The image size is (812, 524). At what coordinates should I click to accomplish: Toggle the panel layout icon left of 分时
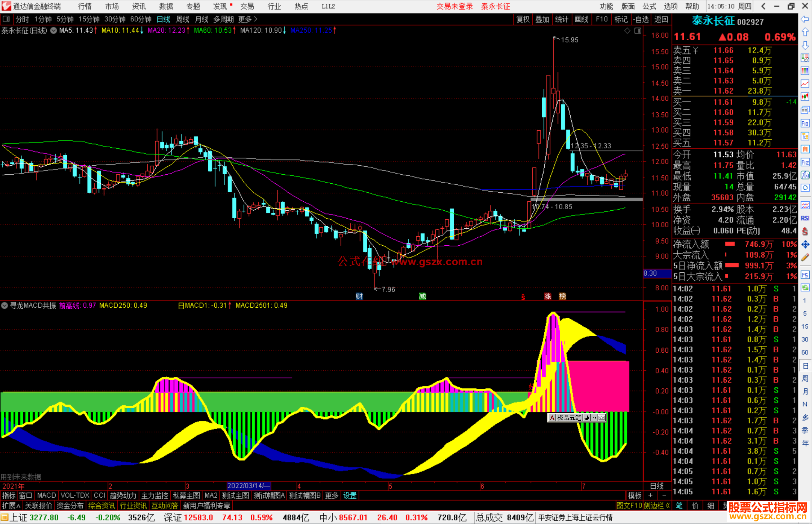click(x=6, y=19)
